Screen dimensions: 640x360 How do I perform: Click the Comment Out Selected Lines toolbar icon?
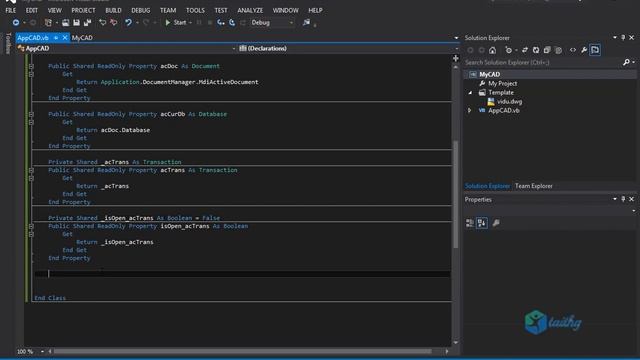(x=103, y=23)
